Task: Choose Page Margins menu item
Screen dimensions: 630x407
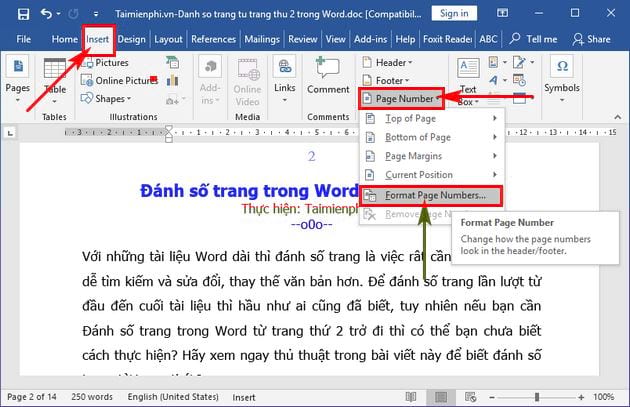Action: [x=431, y=156]
